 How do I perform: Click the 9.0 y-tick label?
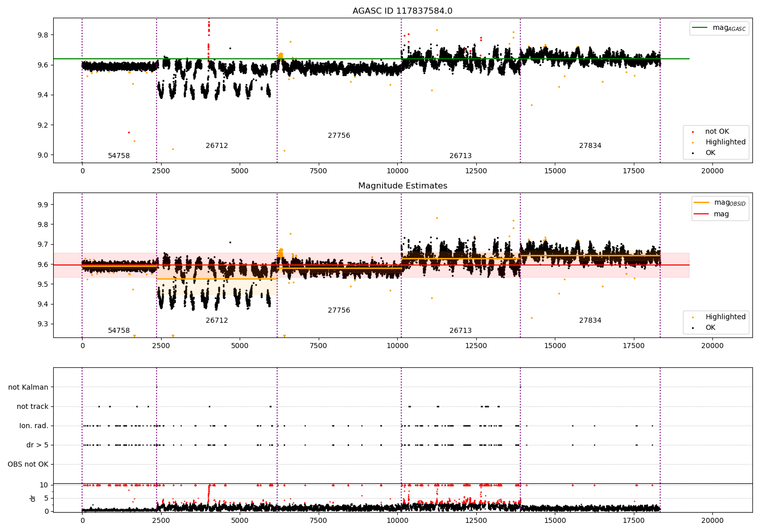pos(42,156)
